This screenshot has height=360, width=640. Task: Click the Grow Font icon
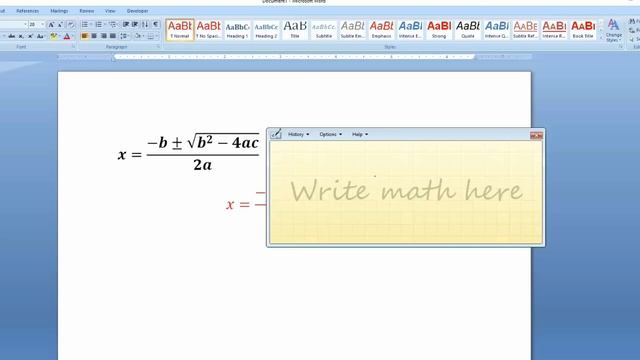(51, 25)
